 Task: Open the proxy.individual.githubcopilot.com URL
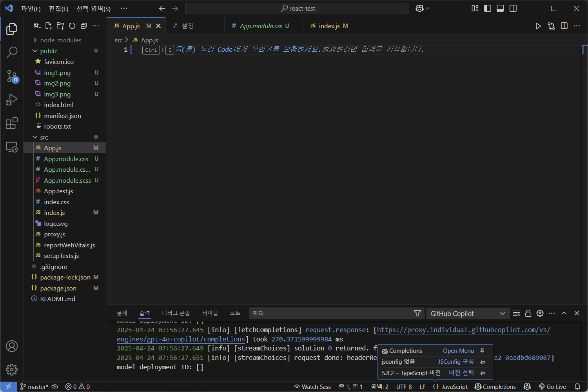pos(463,330)
